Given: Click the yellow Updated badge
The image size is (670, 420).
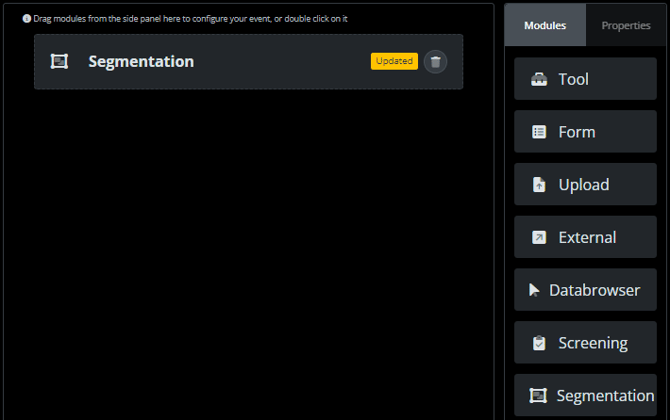Looking at the screenshot, I should (x=394, y=61).
